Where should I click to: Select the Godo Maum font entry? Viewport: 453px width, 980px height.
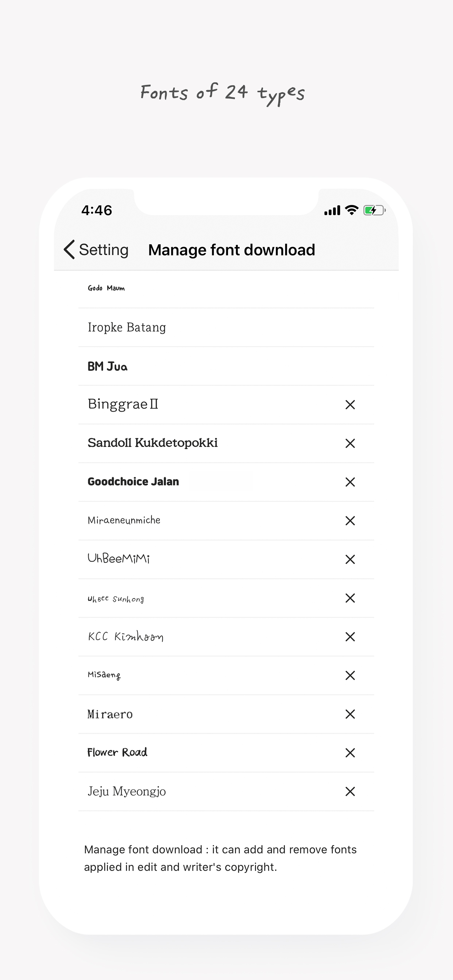[106, 288]
